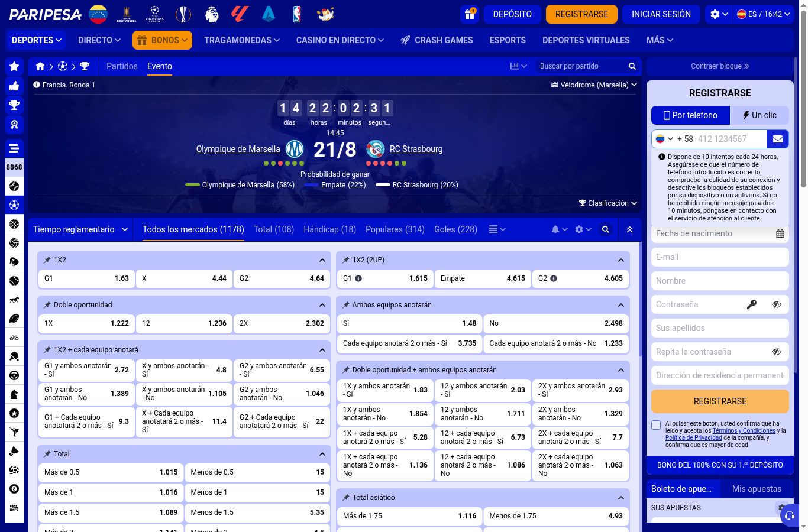Click the key icon to generate password
The image size is (808, 532).
point(752,304)
